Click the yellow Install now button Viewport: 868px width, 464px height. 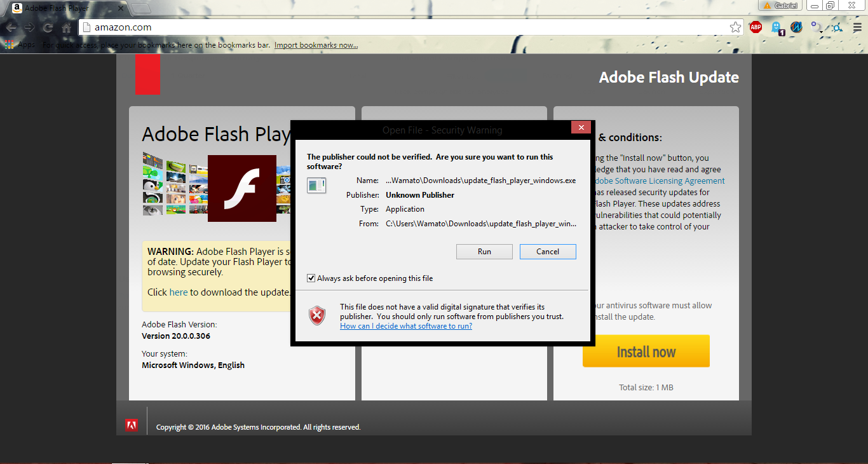click(646, 351)
